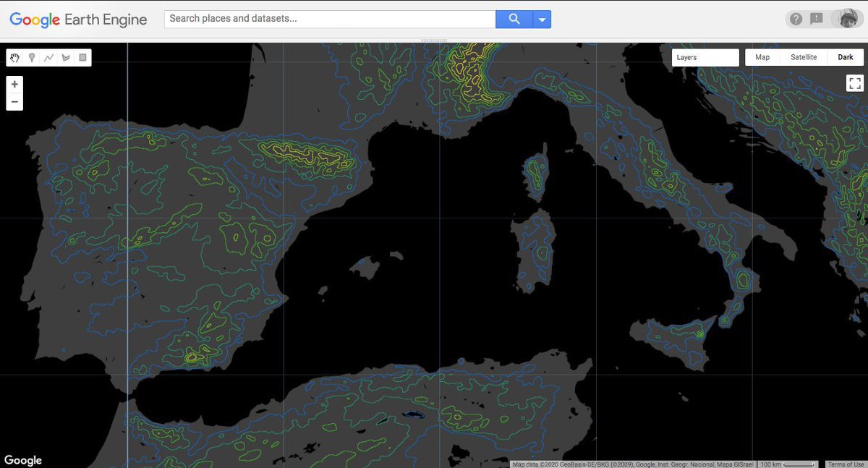The height and width of the screenshot is (468, 868).
Task: Select the add marker tool
Action: [32, 58]
